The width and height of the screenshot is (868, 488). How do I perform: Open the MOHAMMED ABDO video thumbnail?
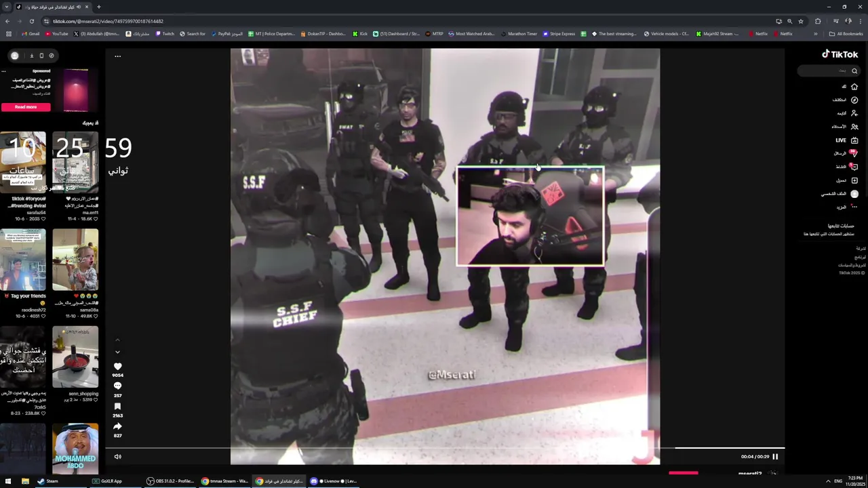(75, 448)
